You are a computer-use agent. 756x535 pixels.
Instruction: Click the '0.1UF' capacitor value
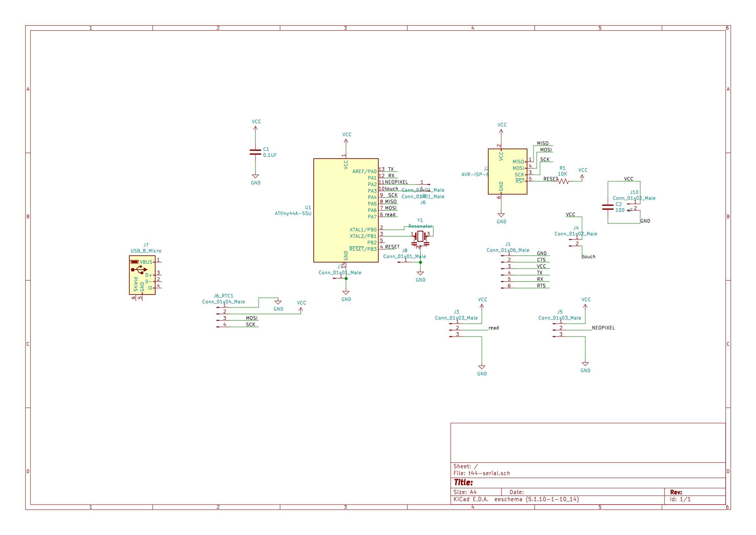point(270,155)
